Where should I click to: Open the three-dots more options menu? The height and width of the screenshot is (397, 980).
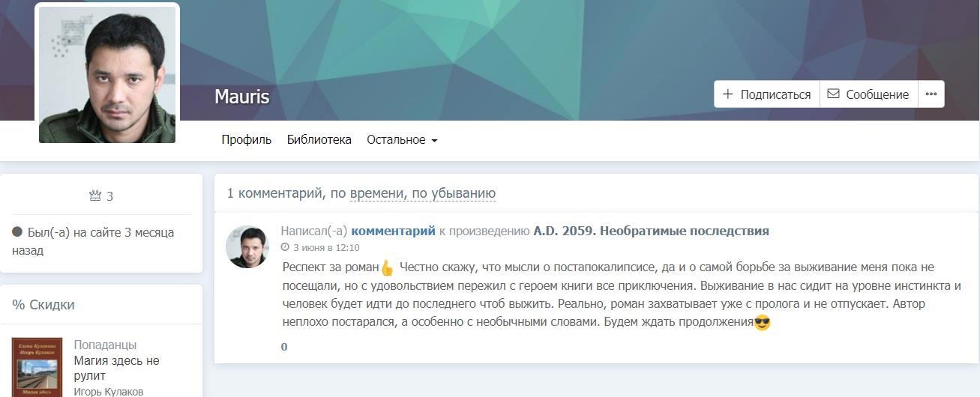(x=931, y=94)
